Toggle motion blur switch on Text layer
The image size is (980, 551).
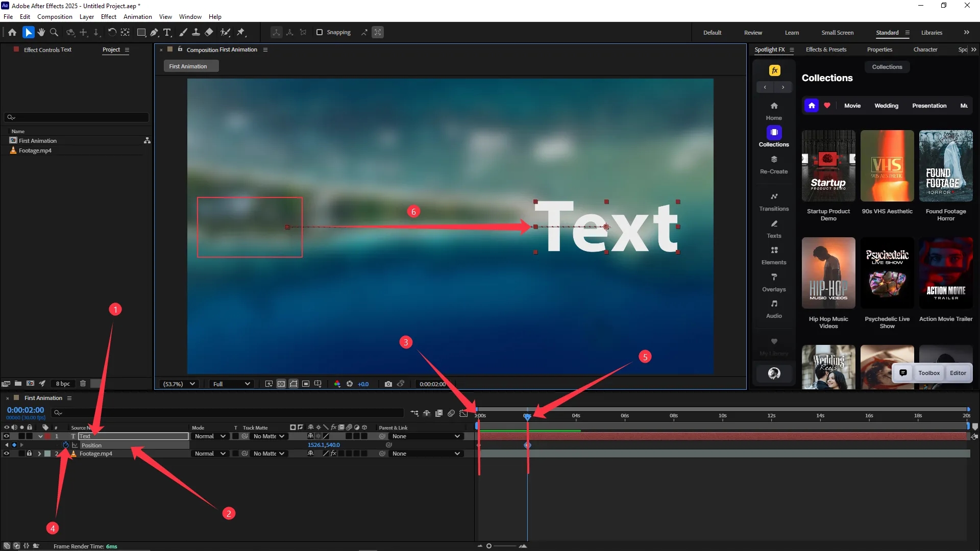[349, 436]
